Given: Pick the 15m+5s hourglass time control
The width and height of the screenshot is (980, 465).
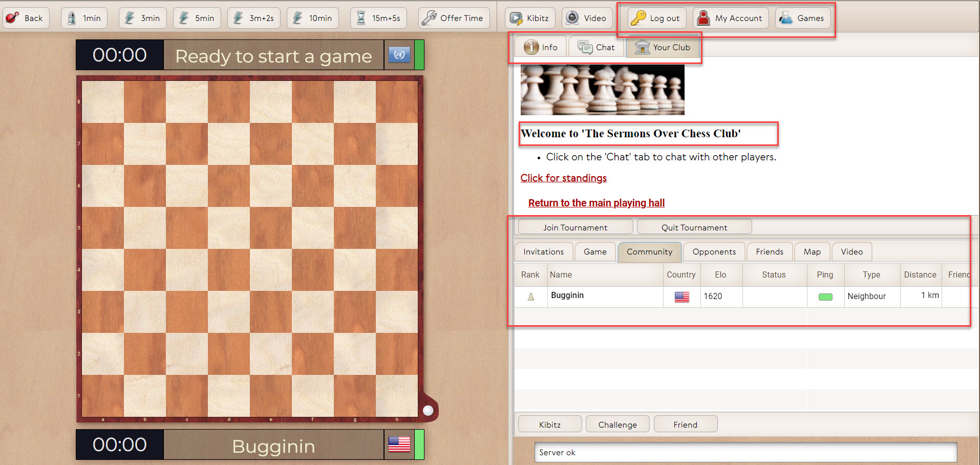Looking at the screenshot, I should [x=378, y=18].
